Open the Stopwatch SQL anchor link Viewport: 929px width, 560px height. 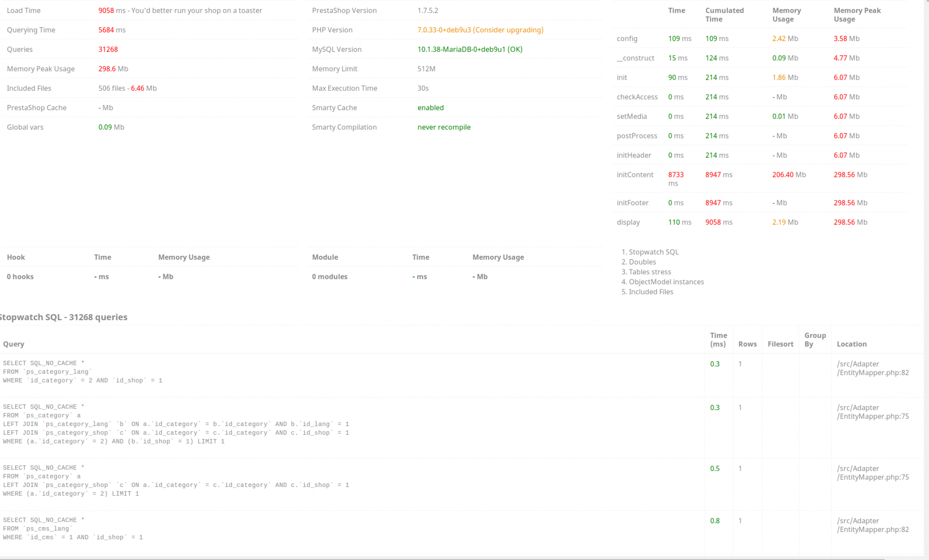pyautogui.click(x=653, y=252)
